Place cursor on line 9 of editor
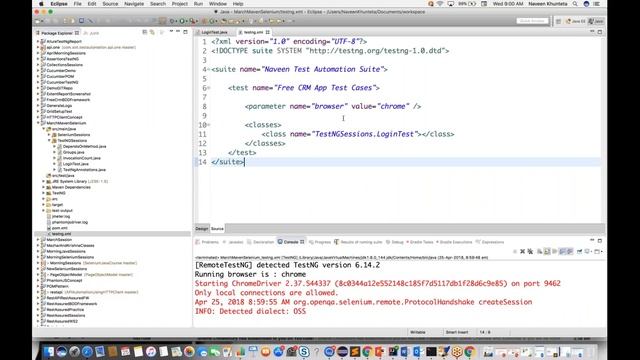Image resolution: width=640 pixels, height=360 pixels. point(406,116)
